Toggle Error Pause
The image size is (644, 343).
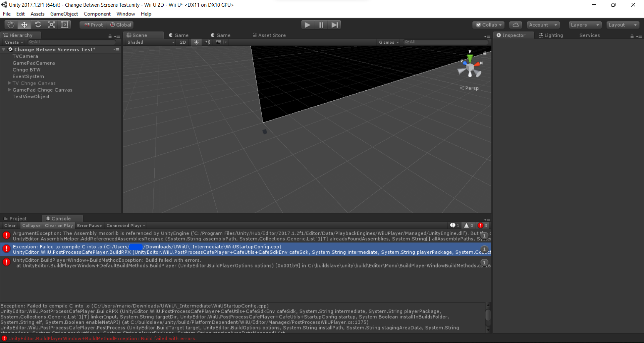89,226
